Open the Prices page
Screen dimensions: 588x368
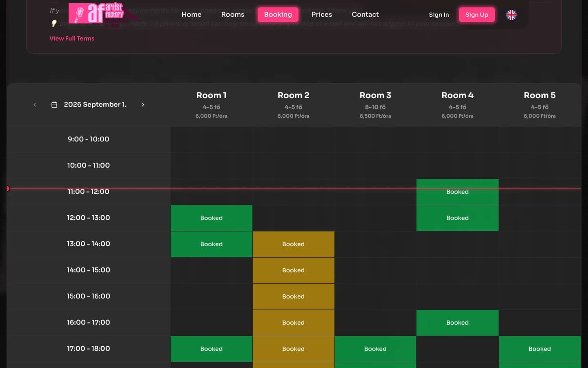click(x=322, y=14)
